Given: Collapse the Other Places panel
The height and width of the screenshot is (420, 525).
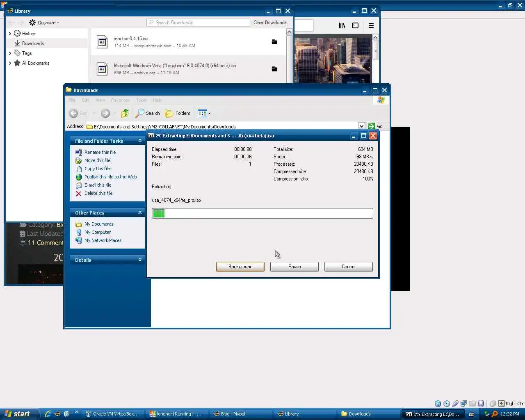Looking at the screenshot, I should tap(140, 212).
